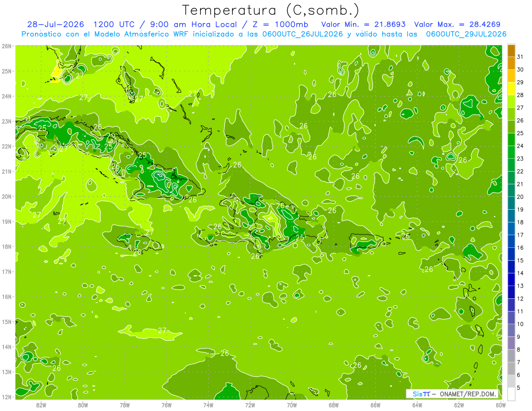
Task: Click the '68W' longitude axis label
Action: 333,404
